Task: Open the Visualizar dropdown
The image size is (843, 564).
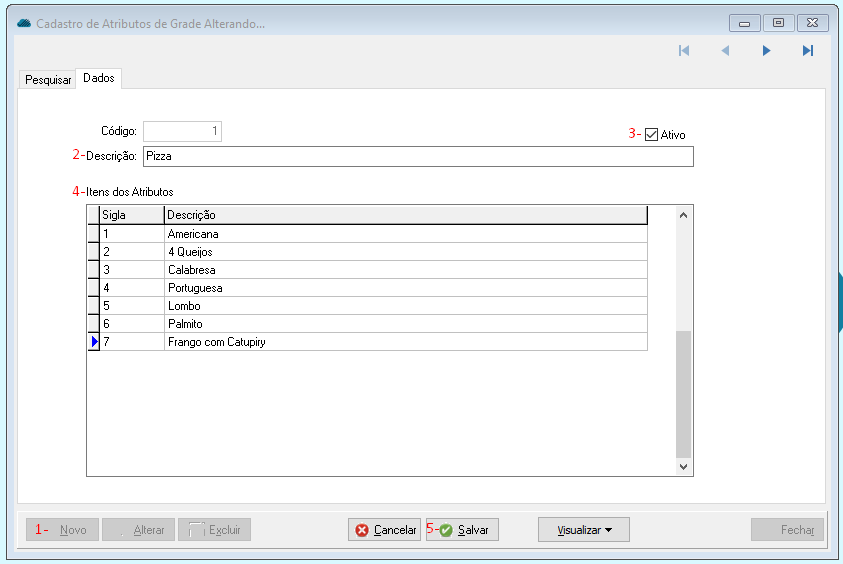Action: pos(584,530)
